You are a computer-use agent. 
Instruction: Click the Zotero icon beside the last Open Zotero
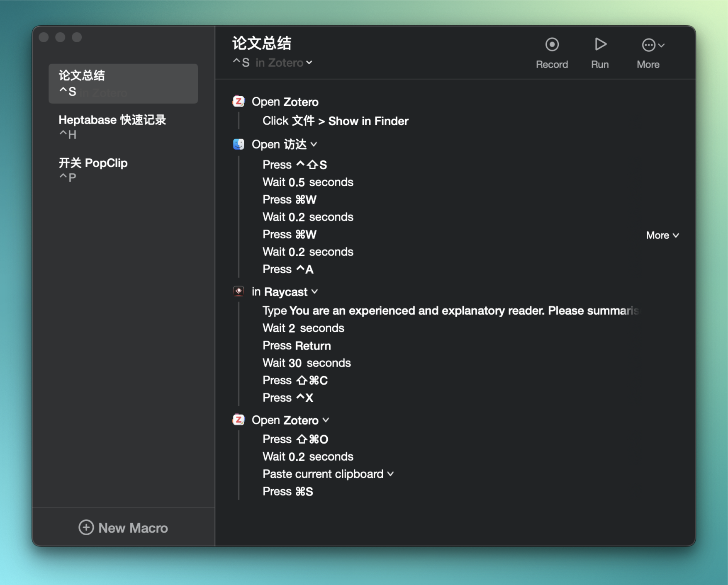[239, 420]
